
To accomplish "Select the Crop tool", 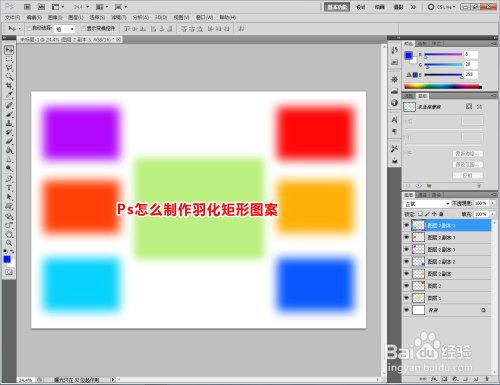I will pyautogui.click(x=9, y=86).
